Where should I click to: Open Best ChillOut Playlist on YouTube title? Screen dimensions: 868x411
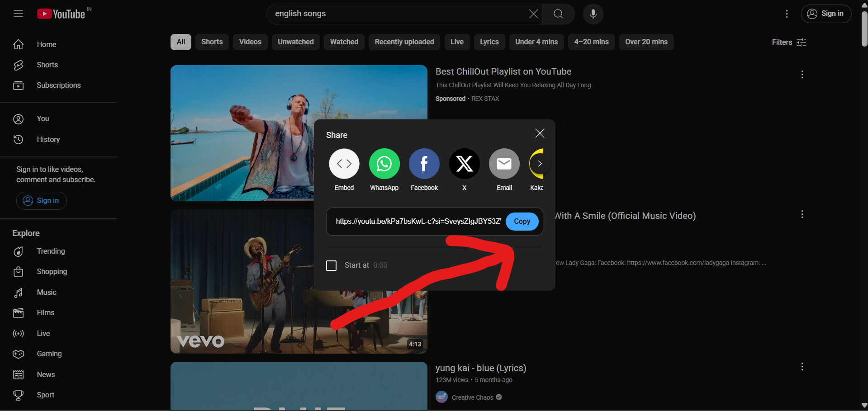point(503,71)
